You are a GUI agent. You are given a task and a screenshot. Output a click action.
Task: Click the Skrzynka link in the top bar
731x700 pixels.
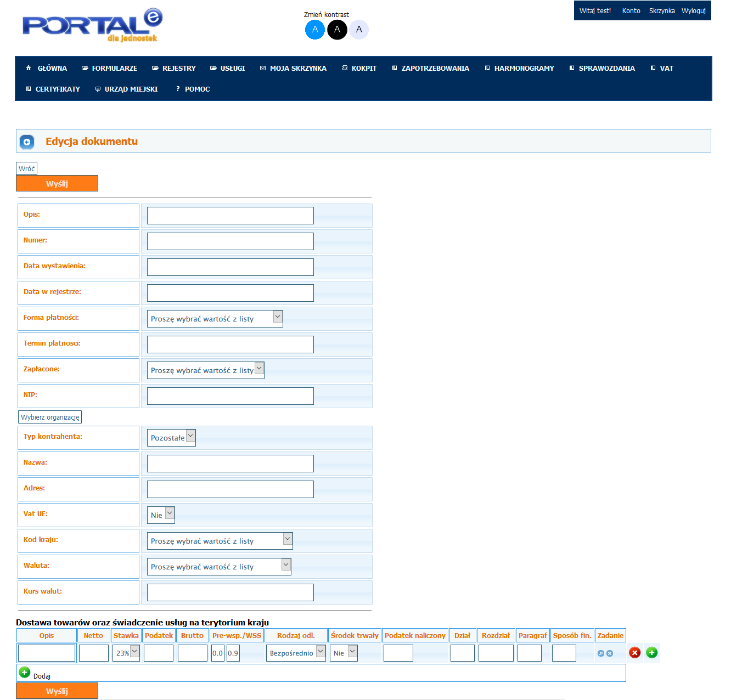coord(662,11)
